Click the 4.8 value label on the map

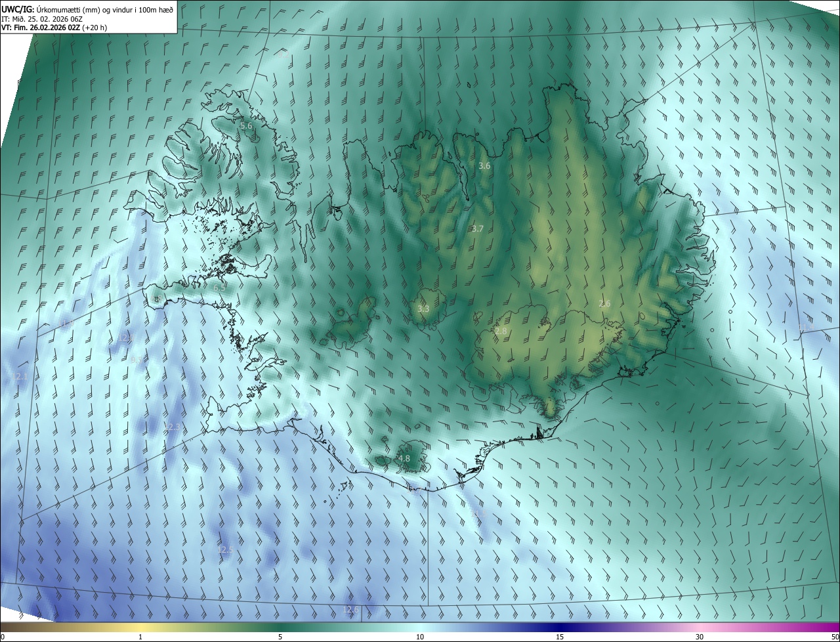click(404, 458)
